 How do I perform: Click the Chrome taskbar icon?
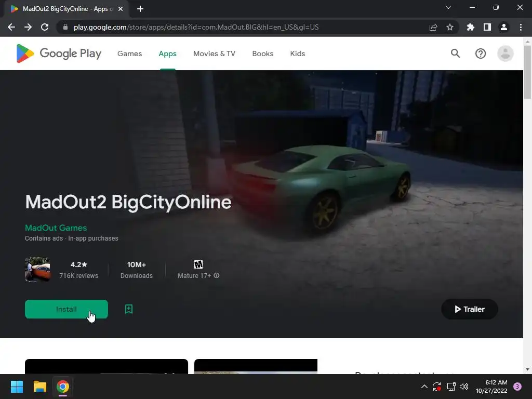(x=63, y=387)
